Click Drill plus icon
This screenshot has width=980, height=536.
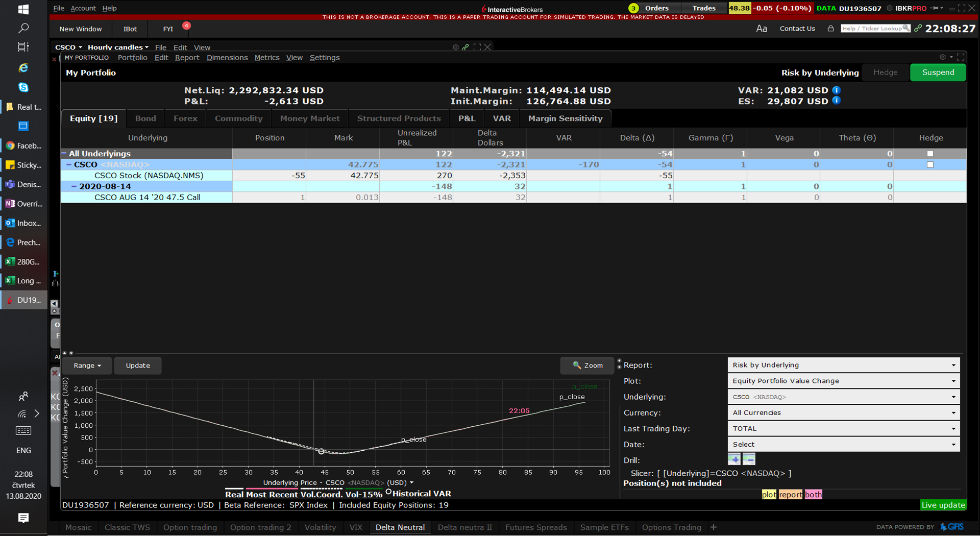tap(734, 459)
